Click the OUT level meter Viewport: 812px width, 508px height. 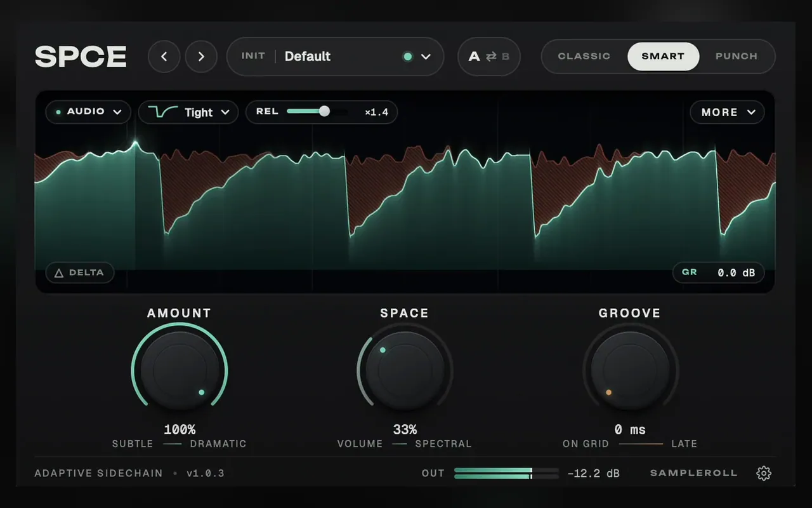tap(506, 473)
